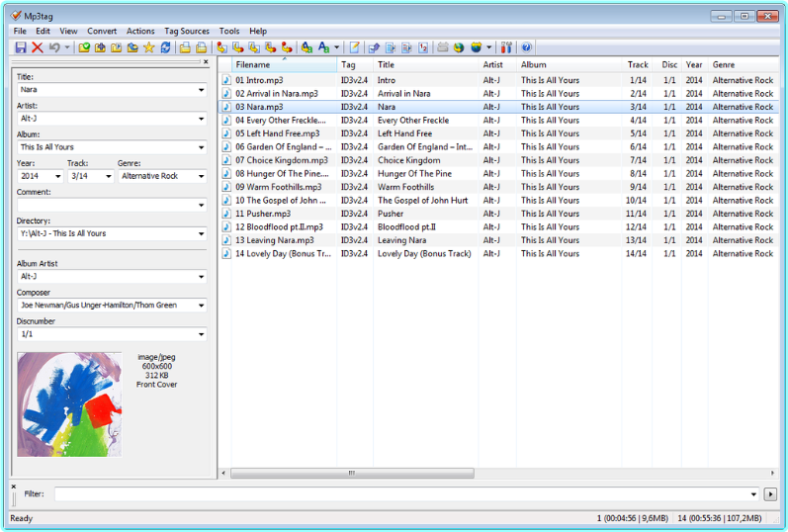This screenshot has height=532, width=788.
Task: Click the arrow button next to the Filter box
Action: coord(770,494)
